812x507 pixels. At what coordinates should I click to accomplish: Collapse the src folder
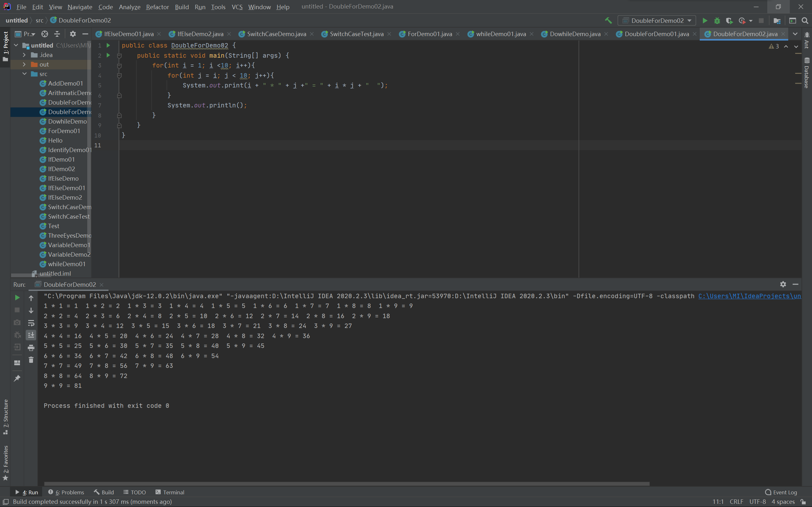click(x=24, y=74)
